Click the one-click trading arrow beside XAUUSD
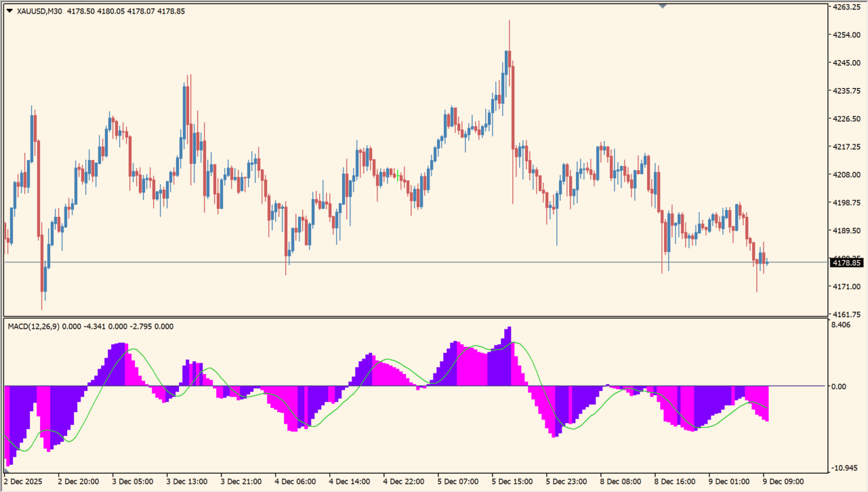This screenshot has height=492, width=868. pos(9,11)
